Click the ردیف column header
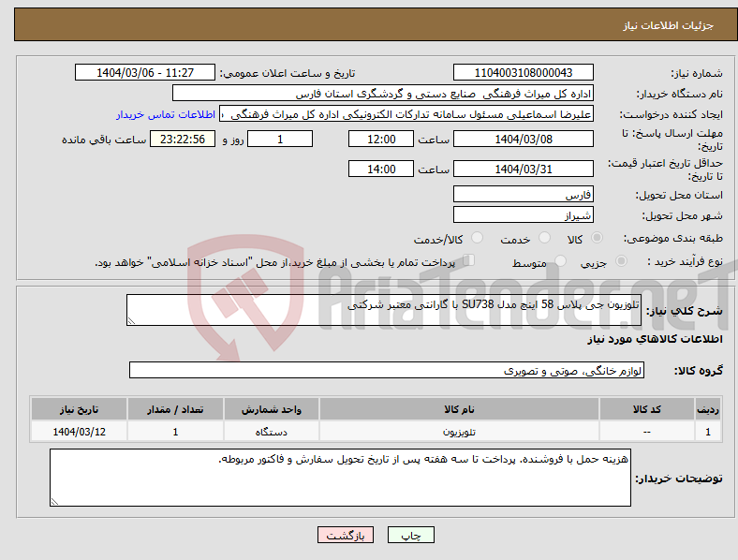This screenshot has height=560, width=738. pos(707,409)
